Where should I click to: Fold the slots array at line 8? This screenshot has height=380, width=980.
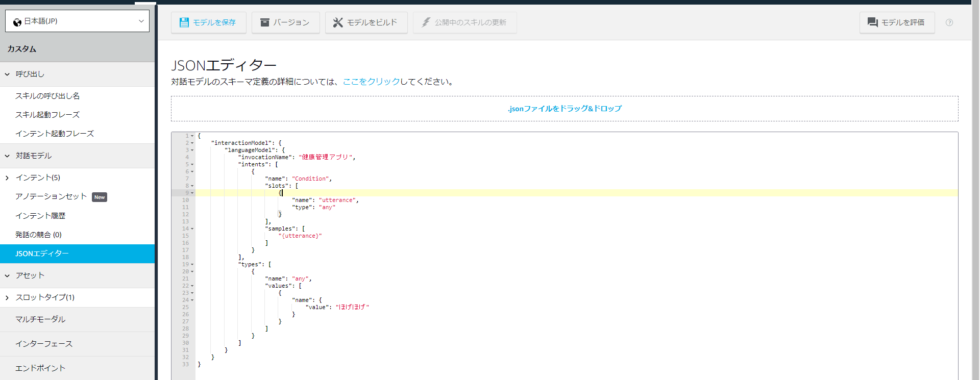192,186
